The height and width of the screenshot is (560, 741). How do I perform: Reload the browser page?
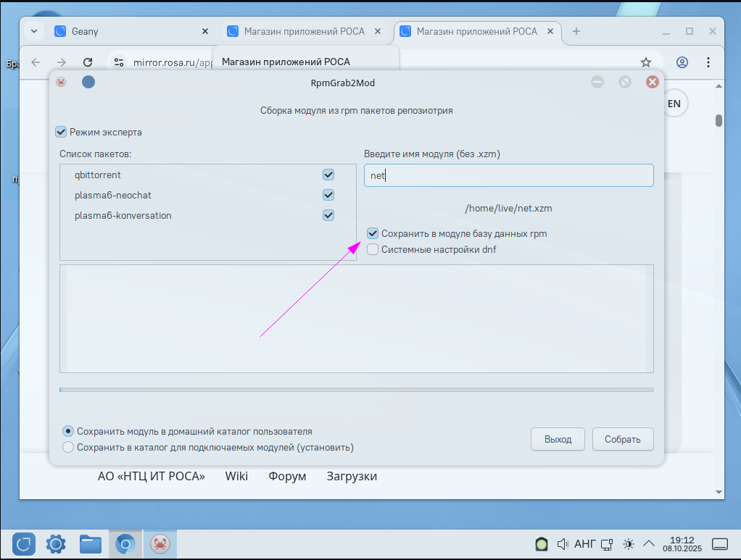[88, 62]
